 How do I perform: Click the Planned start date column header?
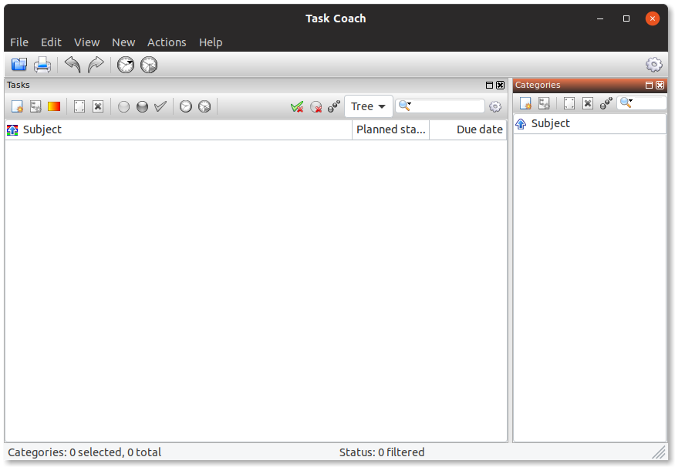[x=391, y=129]
